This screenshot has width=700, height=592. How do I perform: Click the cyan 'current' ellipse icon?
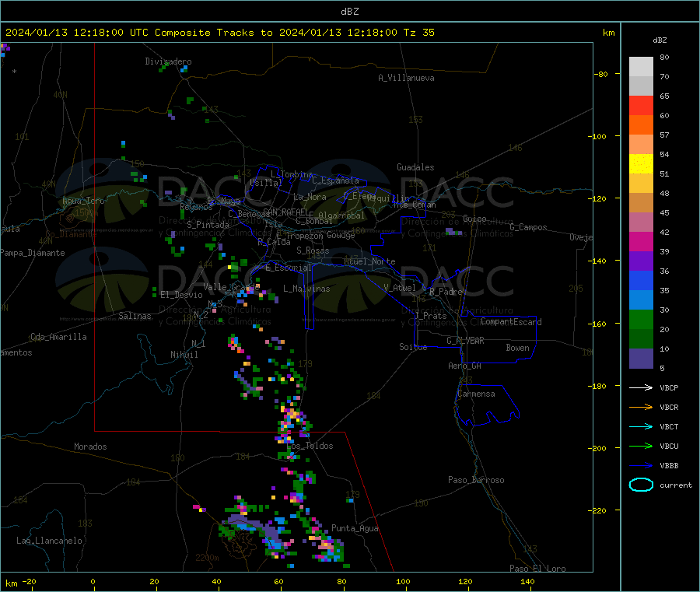pyautogui.click(x=641, y=485)
